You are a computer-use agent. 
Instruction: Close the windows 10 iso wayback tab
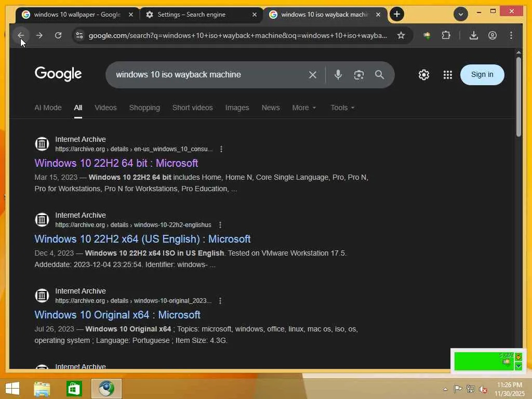[378, 15]
